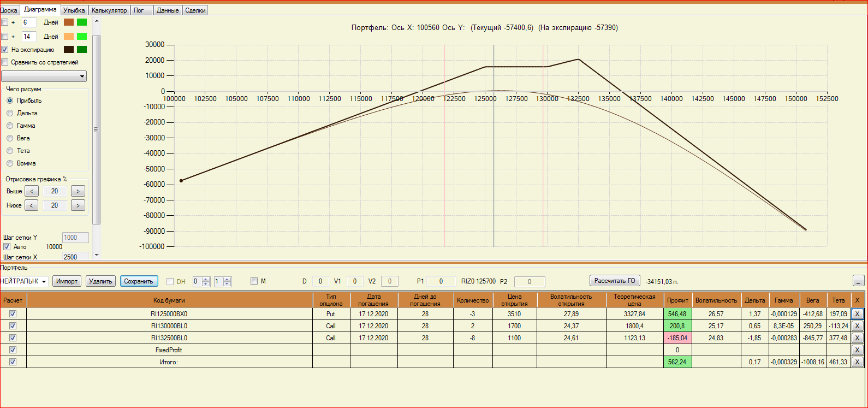Click the Профит column header

[677, 300]
